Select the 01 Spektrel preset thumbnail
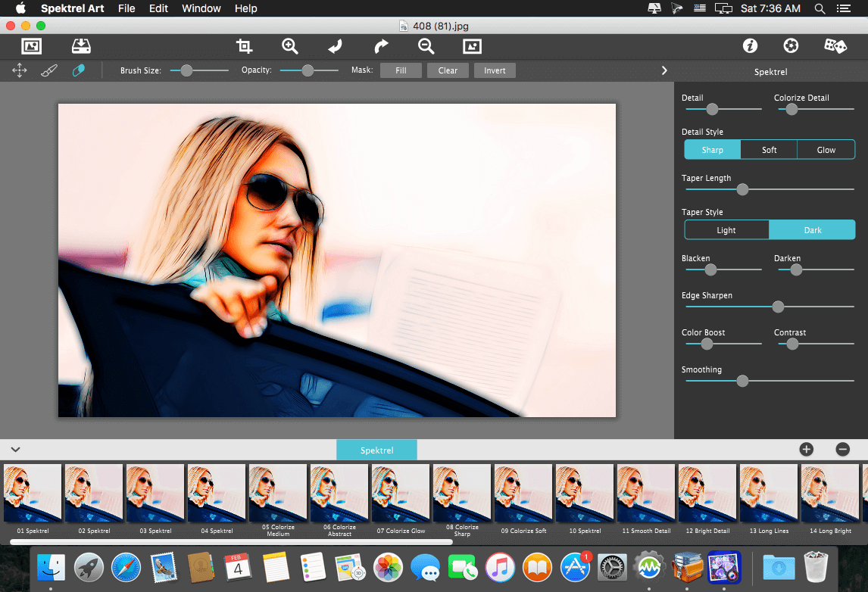 pos(33,493)
